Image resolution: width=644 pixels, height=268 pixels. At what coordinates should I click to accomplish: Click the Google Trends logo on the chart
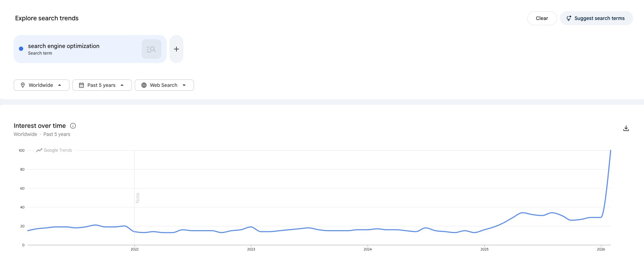53,150
